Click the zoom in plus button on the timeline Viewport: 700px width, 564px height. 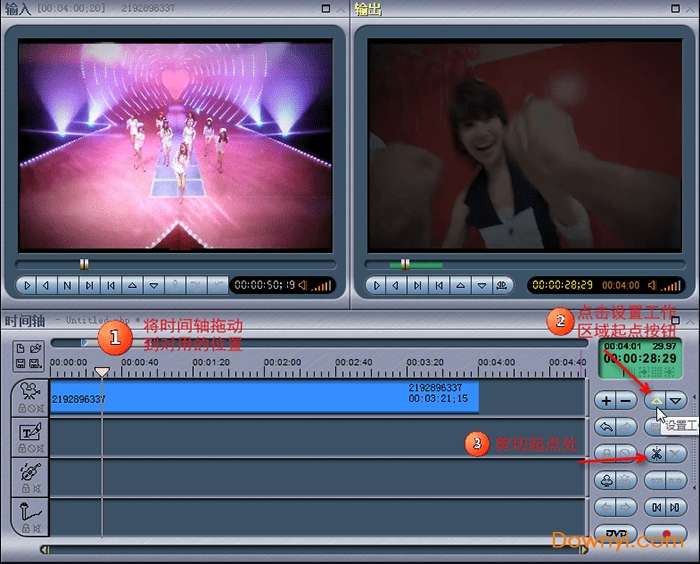(x=606, y=400)
